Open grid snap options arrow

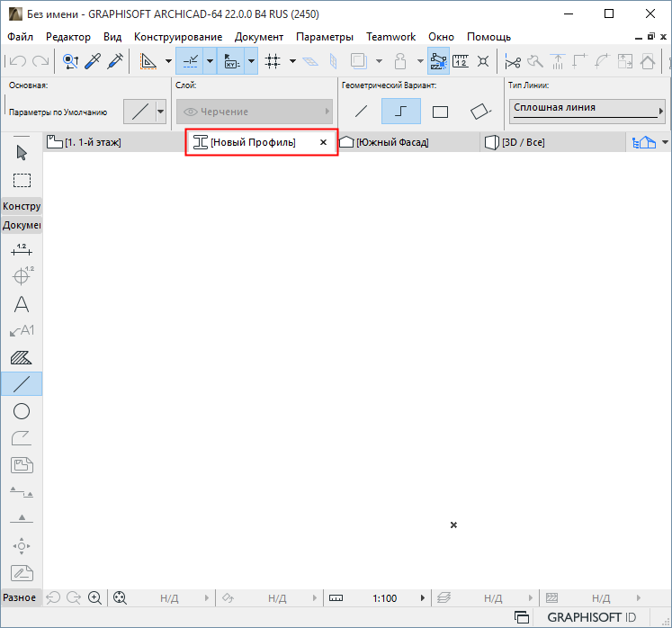[292, 61]
